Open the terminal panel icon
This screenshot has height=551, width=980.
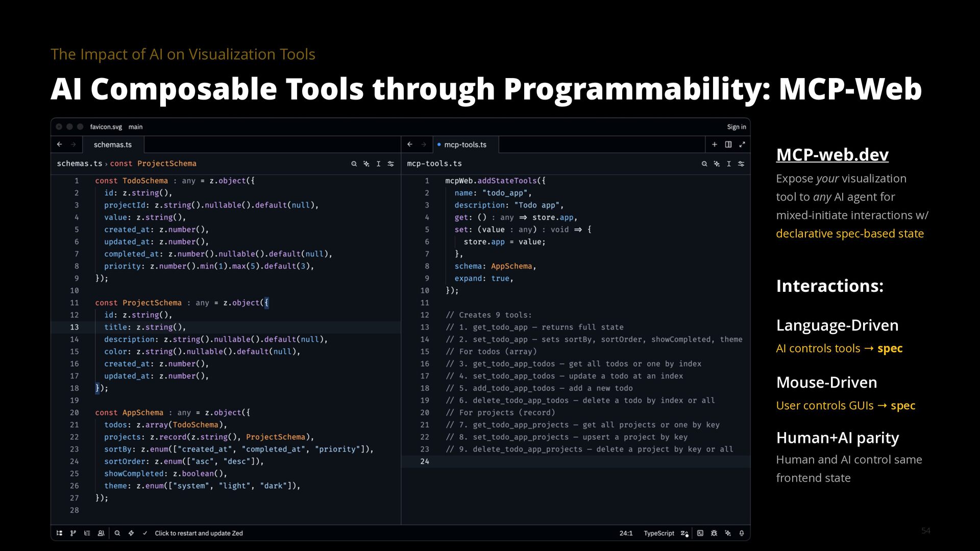pos(700,533)
